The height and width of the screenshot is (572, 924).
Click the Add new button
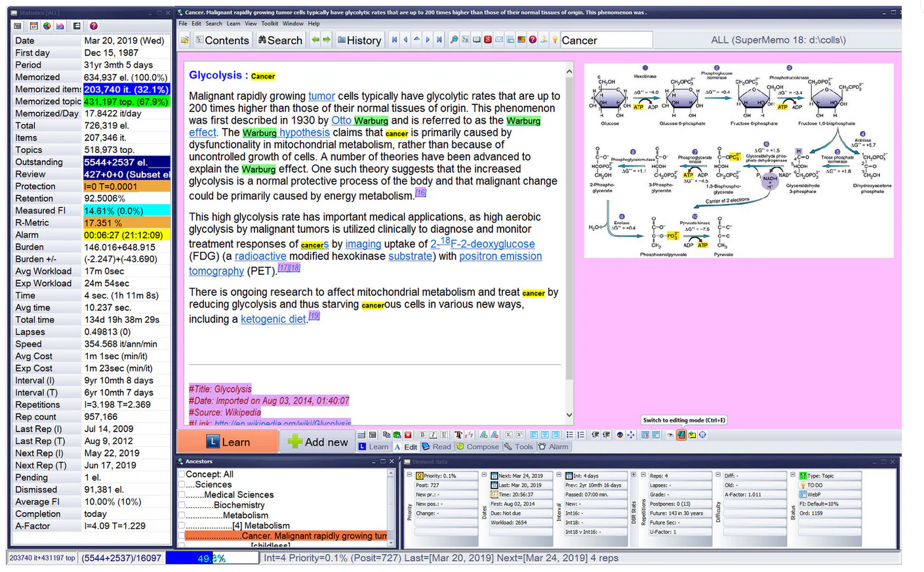(x=317, y=442)
